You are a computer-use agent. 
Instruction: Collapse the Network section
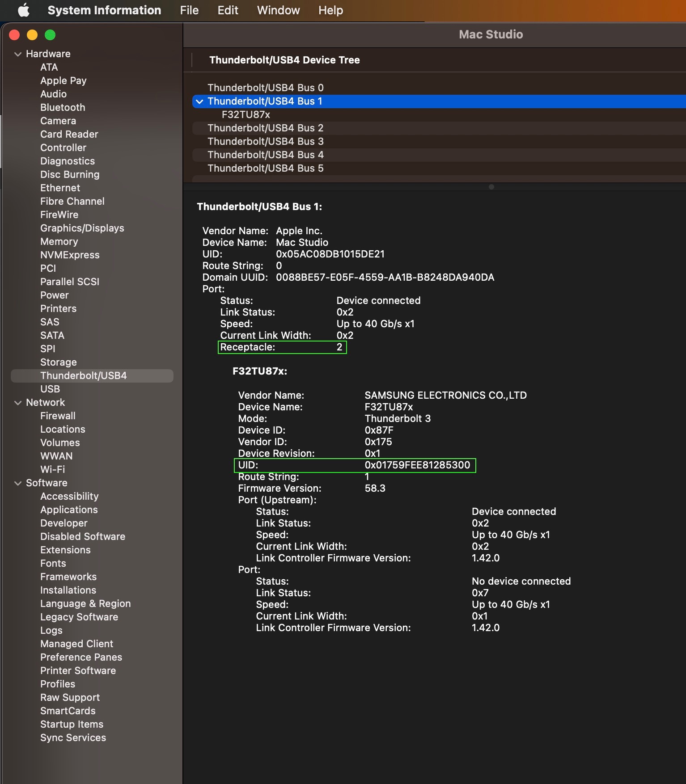tap(18, 403)
